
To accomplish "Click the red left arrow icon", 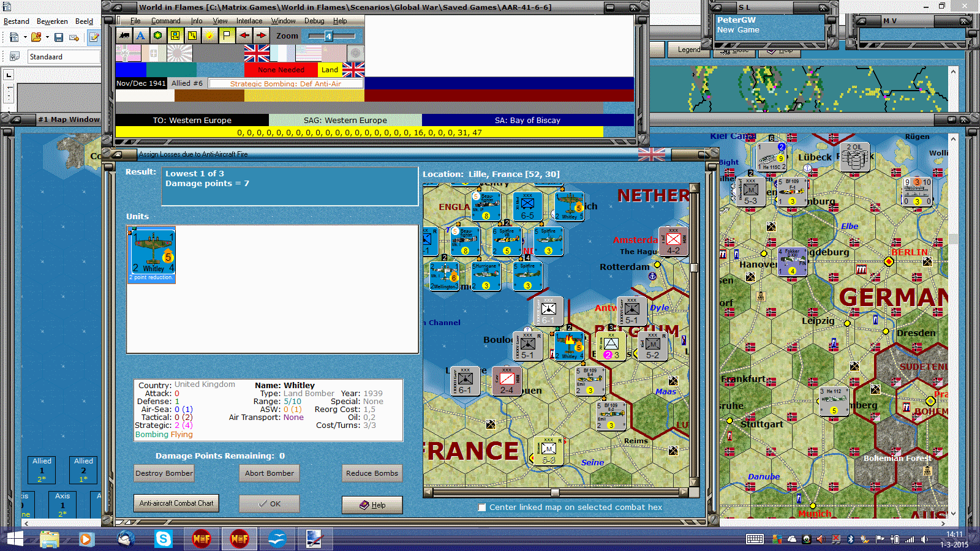I will tap(244, 36).
